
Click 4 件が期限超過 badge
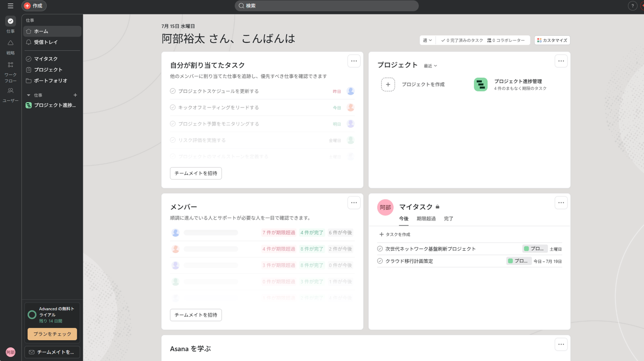(279, 249)
